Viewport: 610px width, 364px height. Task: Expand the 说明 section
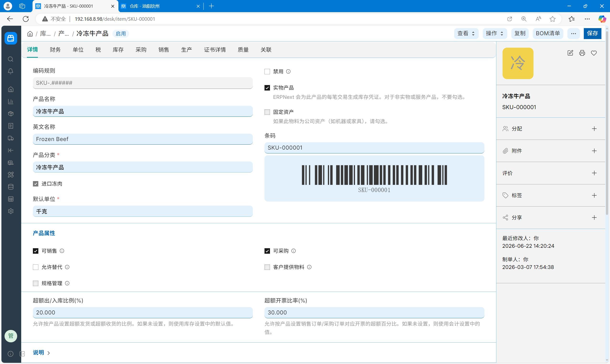click(x=41, y=353)
